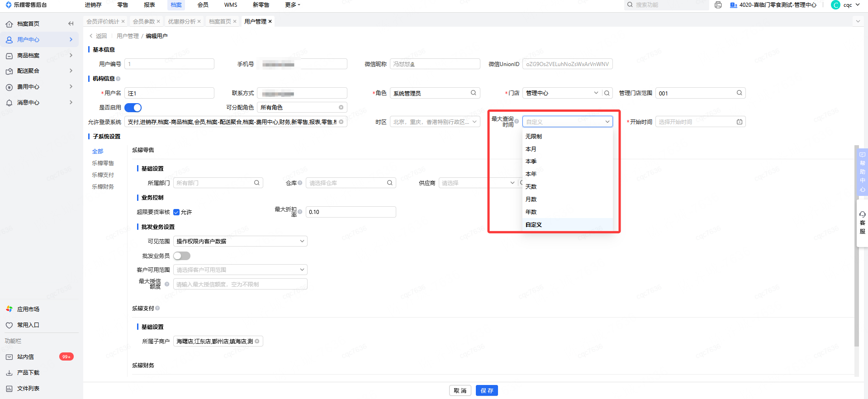Image resolution: width=868 pixels, height=399 pixels.
Task: Jump to 乐檬财务 subsystem section
Action: click(103, 186)
